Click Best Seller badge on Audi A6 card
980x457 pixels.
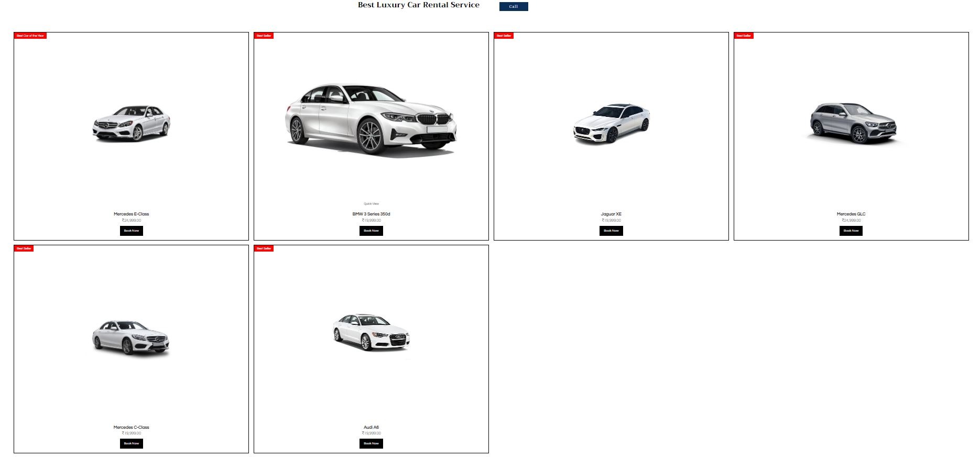click(264, 248)
